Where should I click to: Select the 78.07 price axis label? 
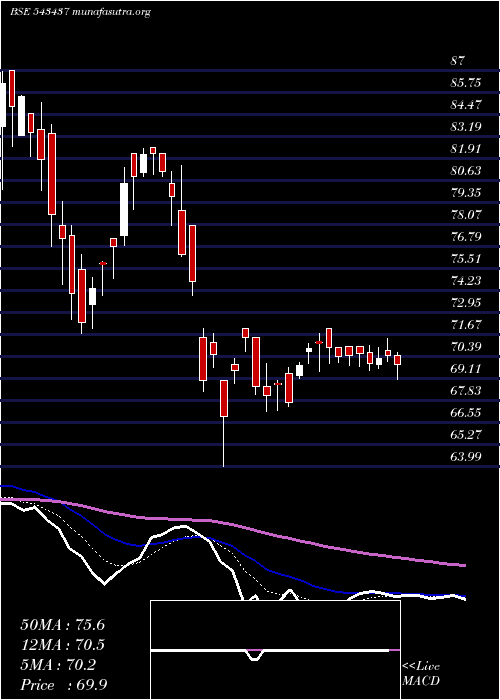coord(466,214)
